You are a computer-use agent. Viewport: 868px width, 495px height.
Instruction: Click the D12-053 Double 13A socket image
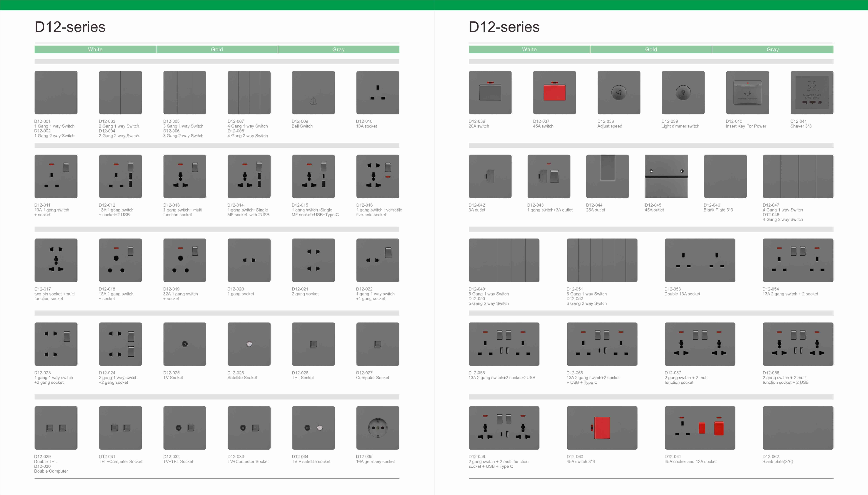coord(700,260)
